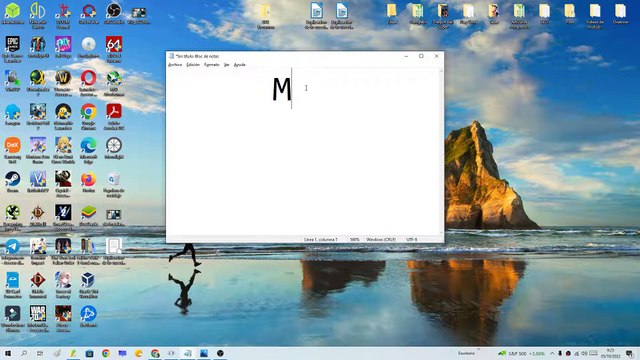
Task: Select the Recycle Bin desktop icon
Action: [x=114, y=183]
